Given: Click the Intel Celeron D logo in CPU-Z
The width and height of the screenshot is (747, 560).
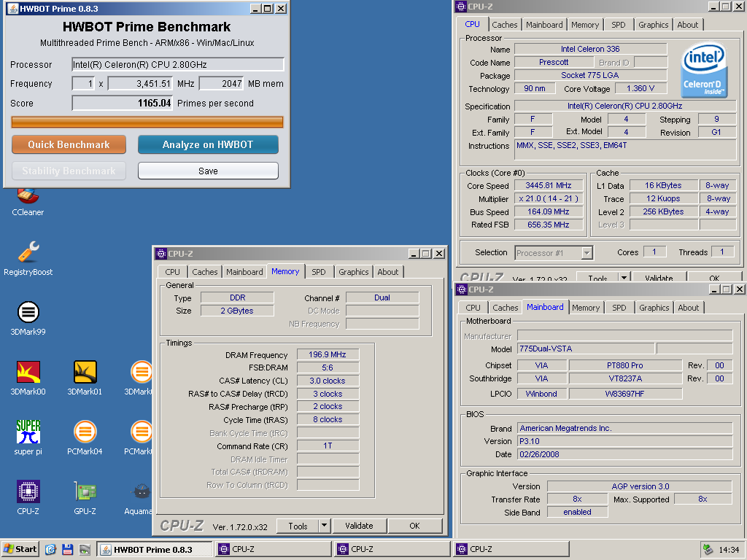Looking at the screenshot, I should (704, 71).
